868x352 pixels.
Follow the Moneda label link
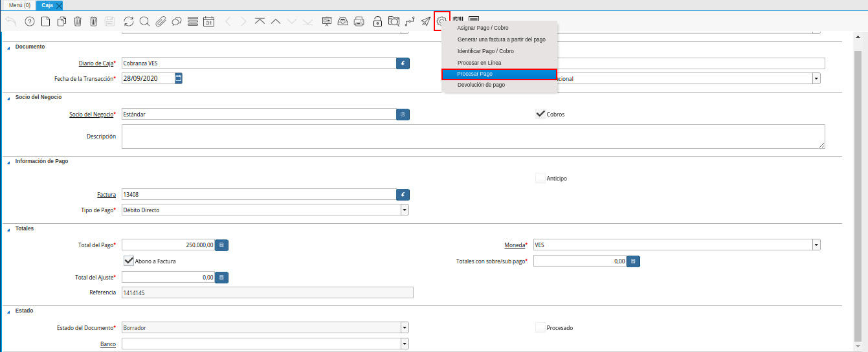coord(515,245)
